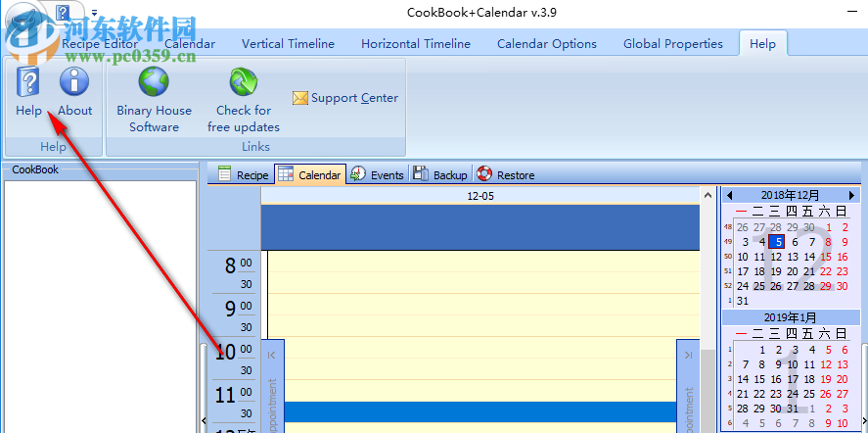The height and width of the screenshot is (433, 868).
Task: Open the Calendar Options ribbon tab
Action: [547, 44]
